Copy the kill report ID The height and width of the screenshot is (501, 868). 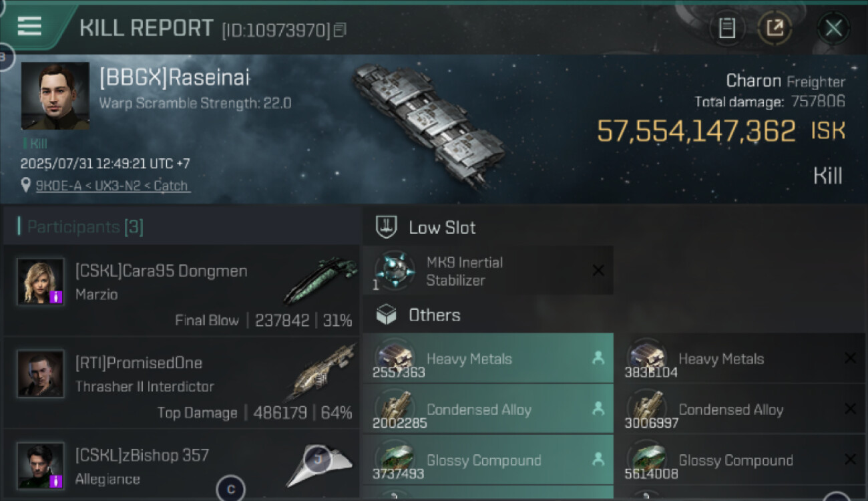pos(341,30)
